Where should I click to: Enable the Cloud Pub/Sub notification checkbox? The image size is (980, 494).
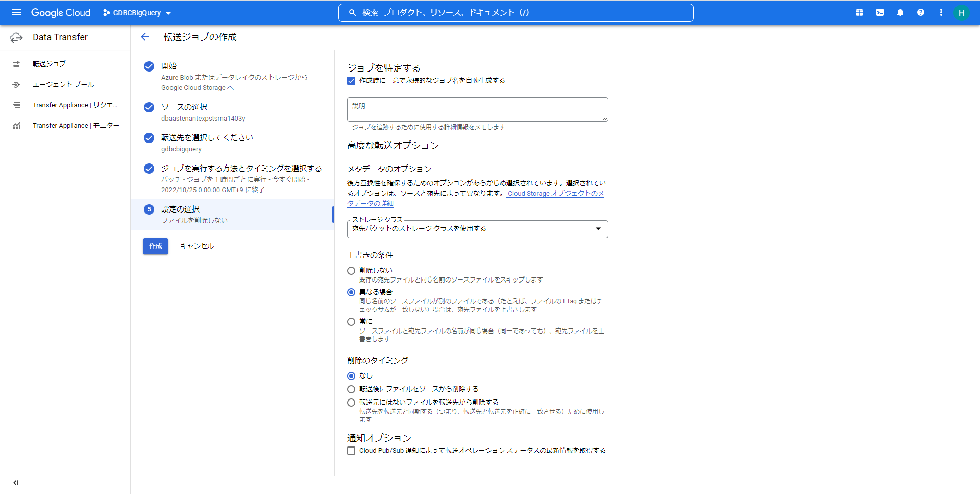(351, 451)
